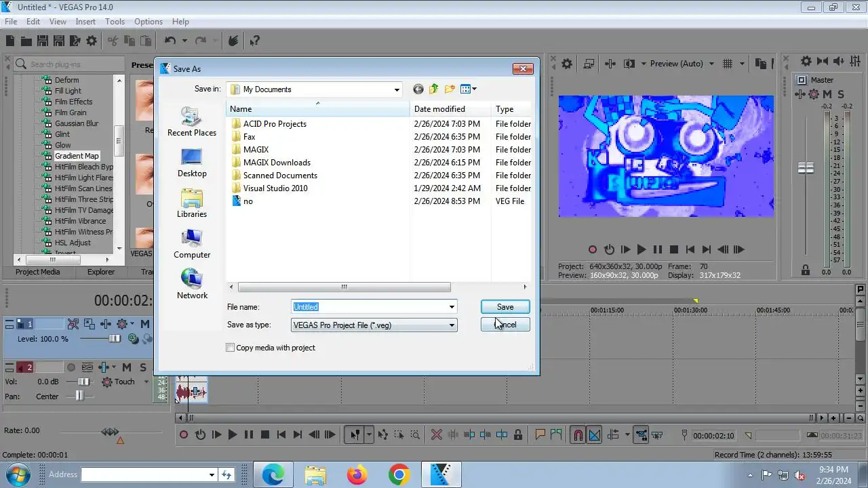Image resolution: width=868 pixels, height=488 pixels.
Task: Open the Preview (Auto) quality dropdown
Action: (x=711, y=64)
